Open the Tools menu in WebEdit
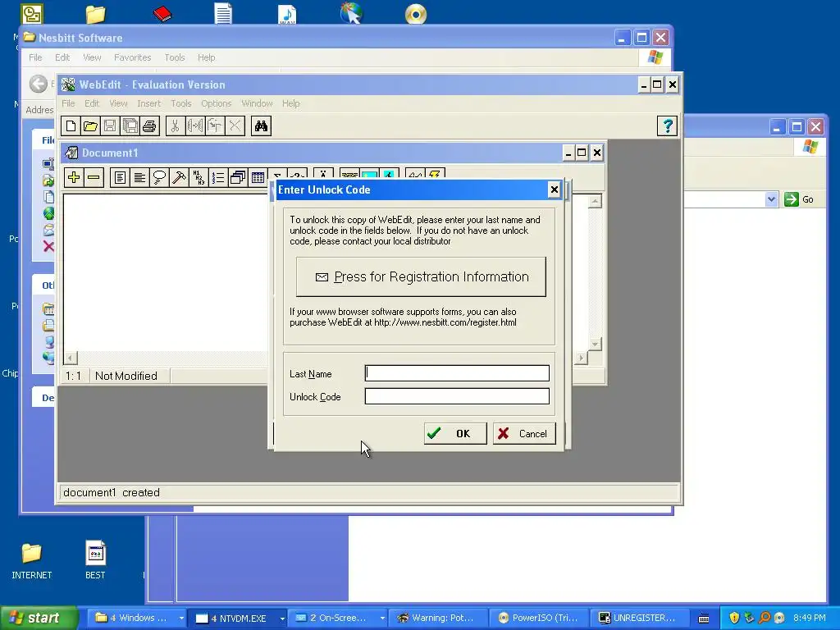This screenshot has height=630, width=840. point(181,103)
